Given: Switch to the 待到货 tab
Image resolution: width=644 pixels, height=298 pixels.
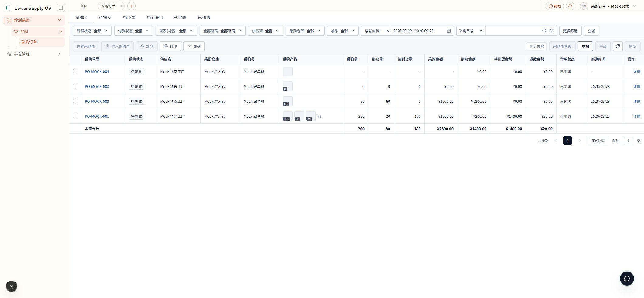Looking at the screenshot, I should pyautogui.click(x=155, y=18).
